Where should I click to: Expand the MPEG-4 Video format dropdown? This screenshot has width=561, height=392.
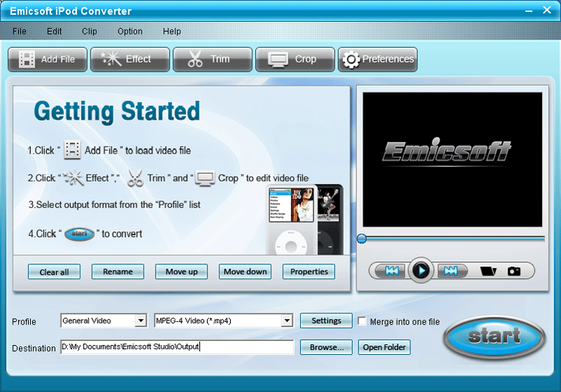point(287,320)
